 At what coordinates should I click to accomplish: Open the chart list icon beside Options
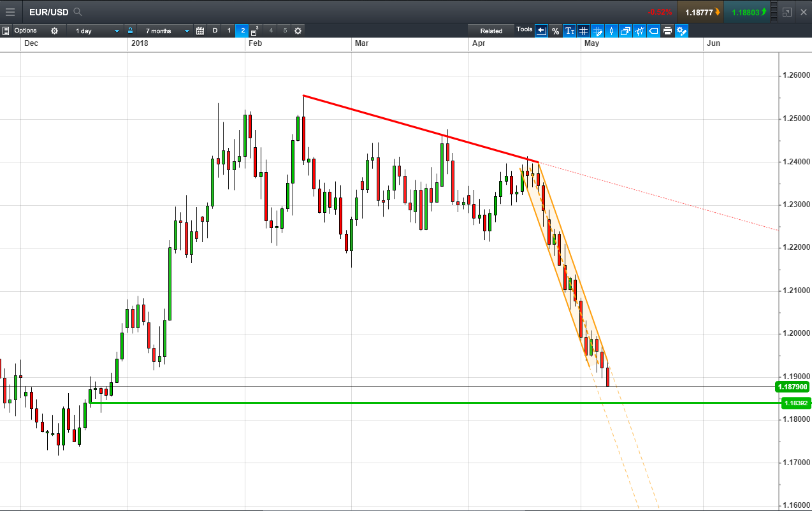[6, 31]
